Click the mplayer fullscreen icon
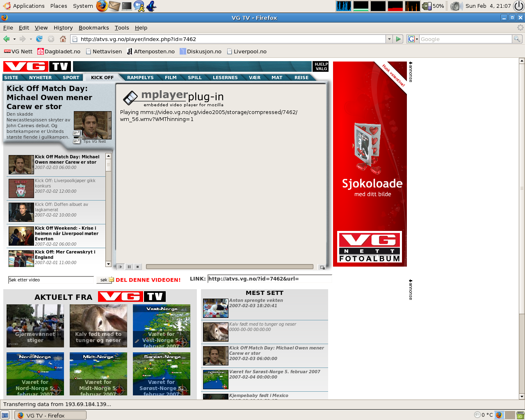Viewport: 525px width, 420px height. click(322, 267)
